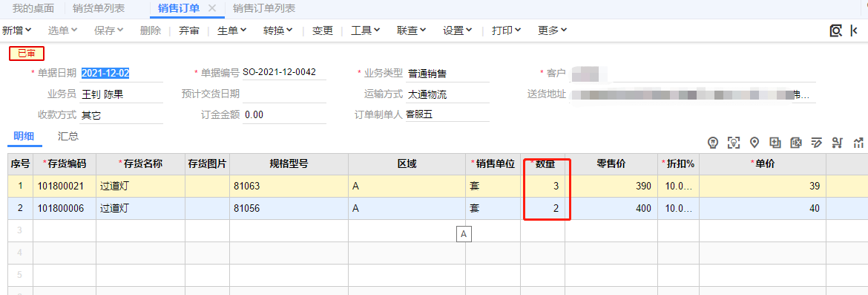Viewport: 868px width, 295px height.
Task: Expand the 选单 dropdown menu
Action: pyautogui.click(x=62, y=30)
